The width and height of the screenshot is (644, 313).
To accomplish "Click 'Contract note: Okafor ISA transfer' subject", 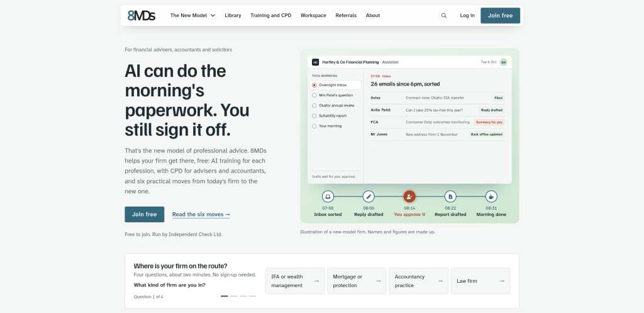I will pos(435,98).
